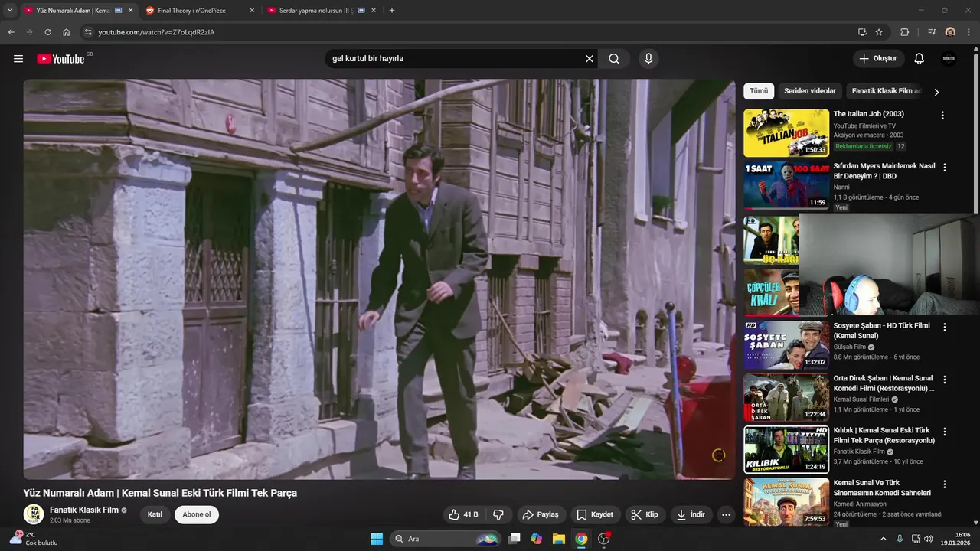Screen dimensions: 980x551
Task: Join the channel with Katıl
Action: coord(155,514)
